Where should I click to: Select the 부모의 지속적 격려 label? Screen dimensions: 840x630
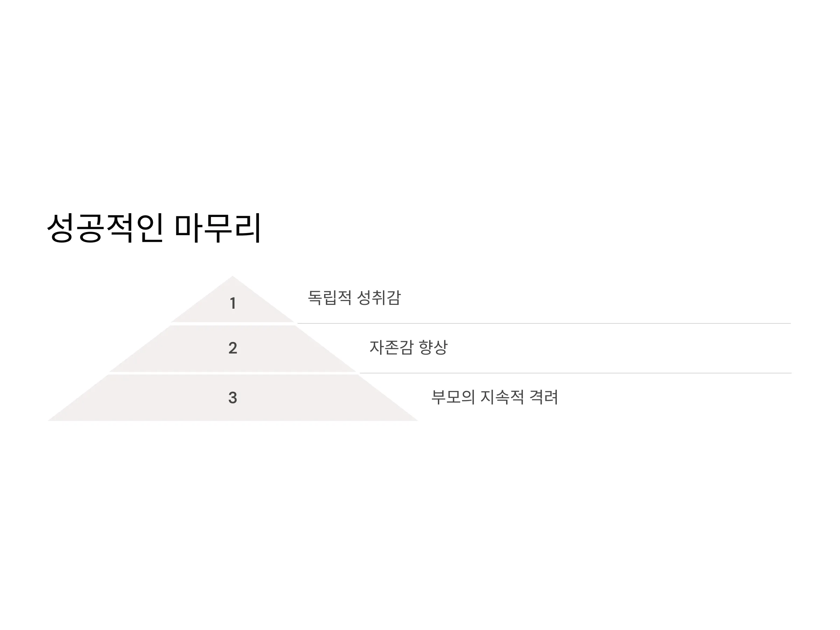coord(495,397)
